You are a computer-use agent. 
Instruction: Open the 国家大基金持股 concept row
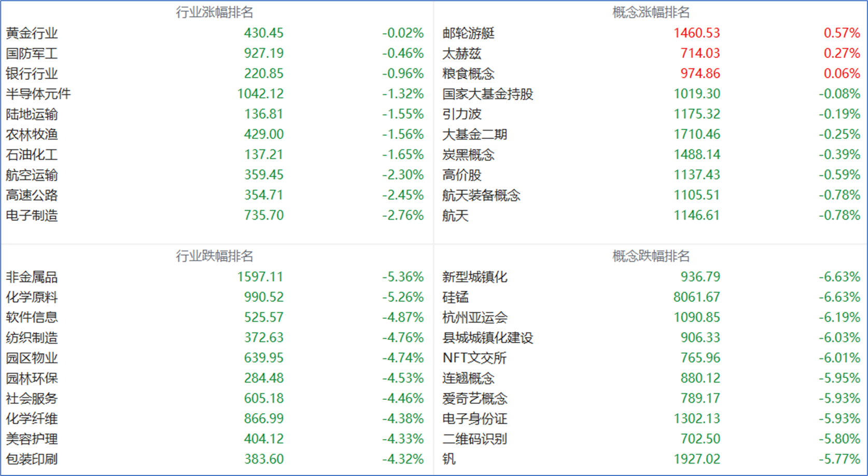pos(487,94)
